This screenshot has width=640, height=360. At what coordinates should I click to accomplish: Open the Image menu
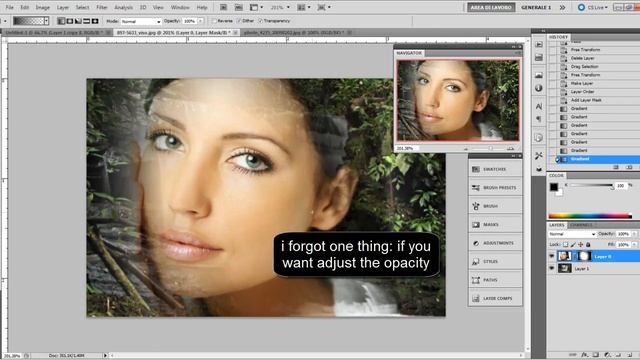(x=42, y=7)
